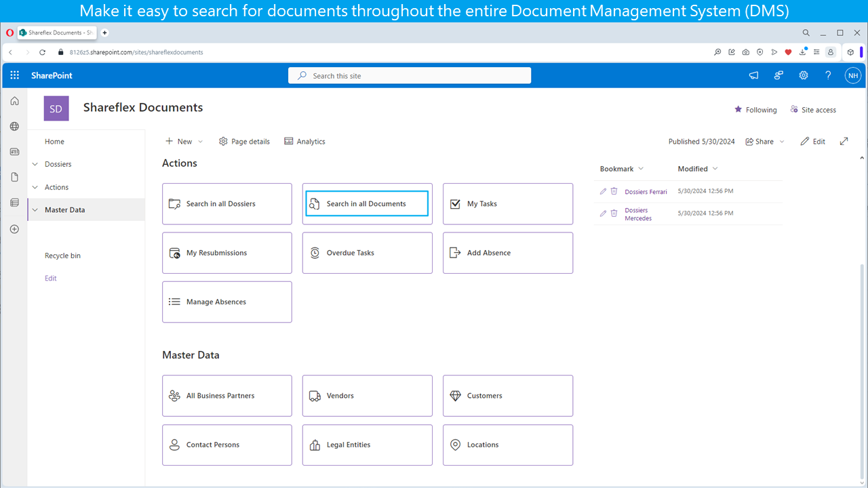This screenshot has height=488, width=868.
Task: Delete the Dossiers Mercedes bookmark
Action: coord(614,213)
